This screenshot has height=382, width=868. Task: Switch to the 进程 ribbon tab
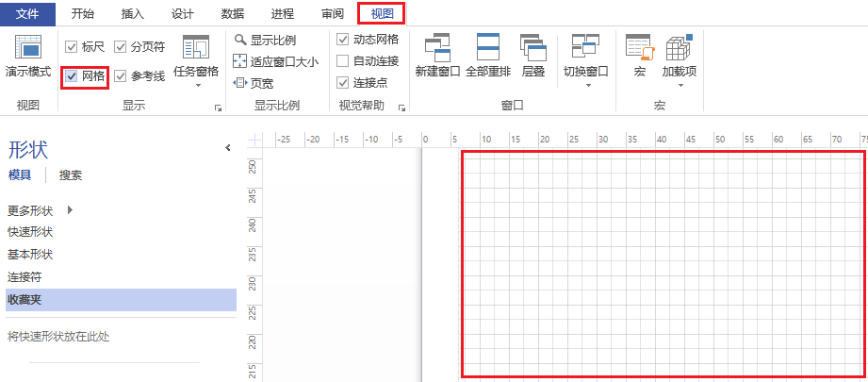[283, 14]
